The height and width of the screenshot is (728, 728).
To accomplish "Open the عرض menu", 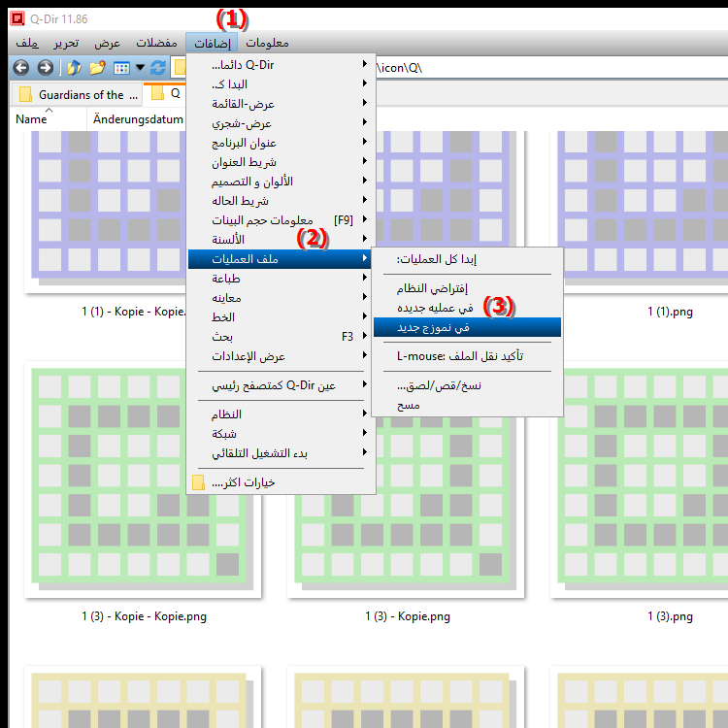I will click(107, 43).
